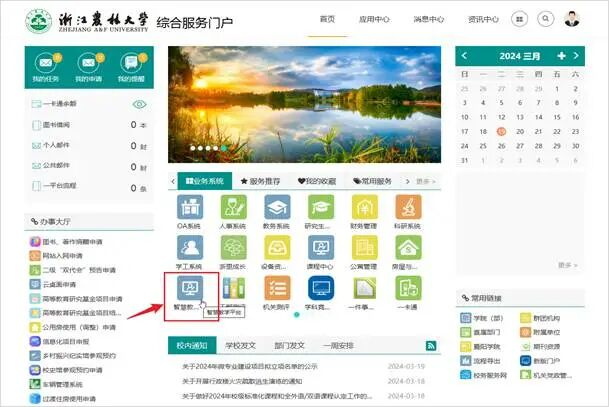Switch to the 学校发文 tab

click(x=240, y=345)
